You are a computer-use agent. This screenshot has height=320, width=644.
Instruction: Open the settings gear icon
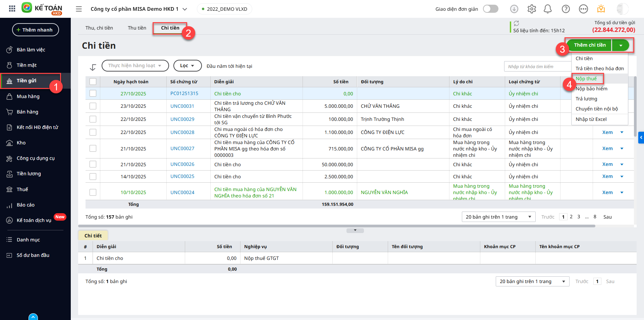click(x=532, y=9)
